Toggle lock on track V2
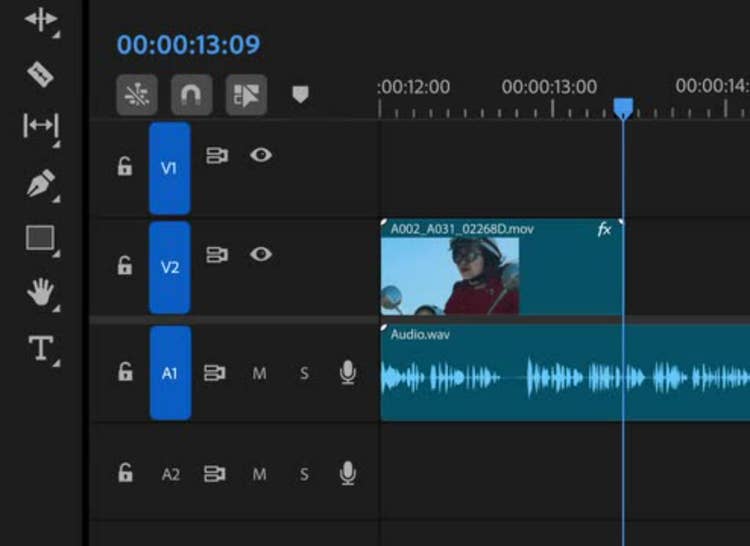 [125, 265]
